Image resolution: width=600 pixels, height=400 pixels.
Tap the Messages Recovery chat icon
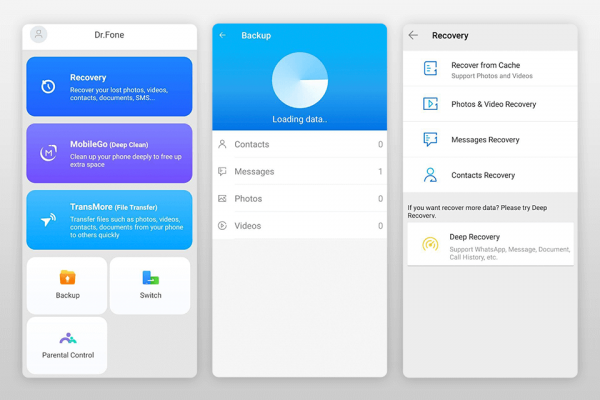(x=430, y=139)
